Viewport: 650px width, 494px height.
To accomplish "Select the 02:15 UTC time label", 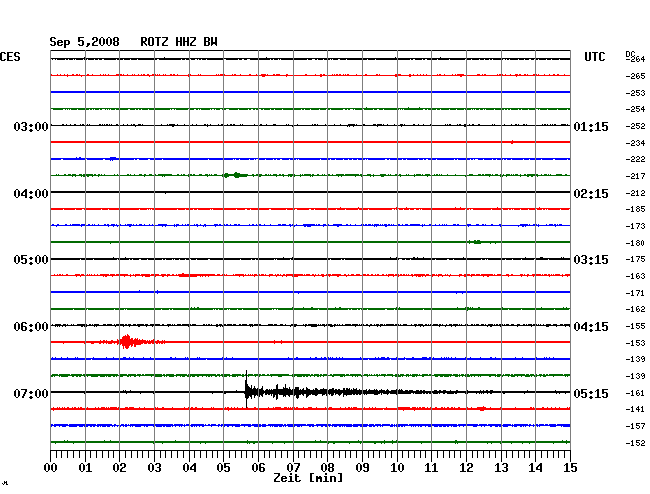I will [591, 194].
